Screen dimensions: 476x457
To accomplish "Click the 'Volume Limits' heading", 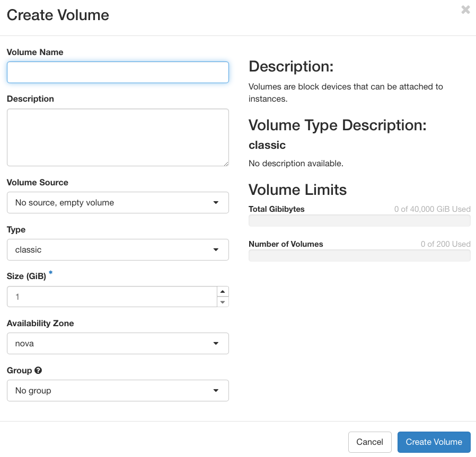I will [297, 190].
